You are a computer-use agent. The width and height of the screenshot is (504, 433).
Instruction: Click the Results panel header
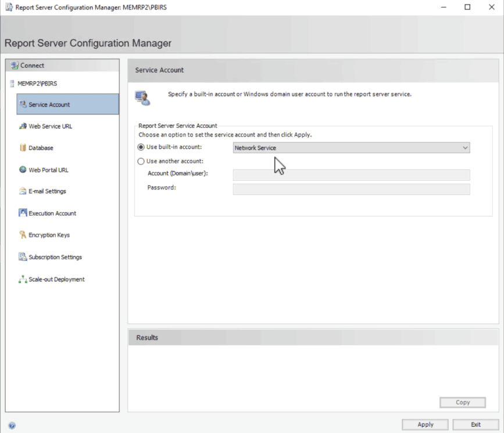[313, 338]
